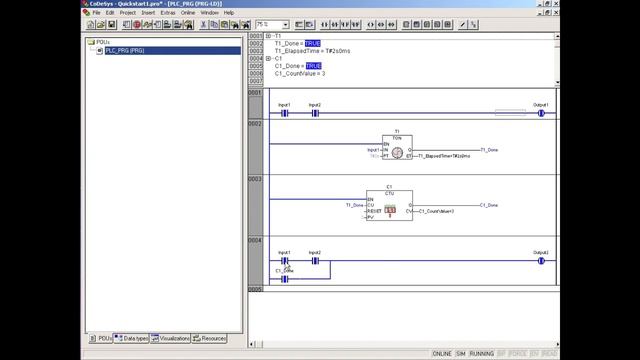Click the Cut scissors icon
The width and height of the screenshot is (640, 360).
tap(203, 24)
